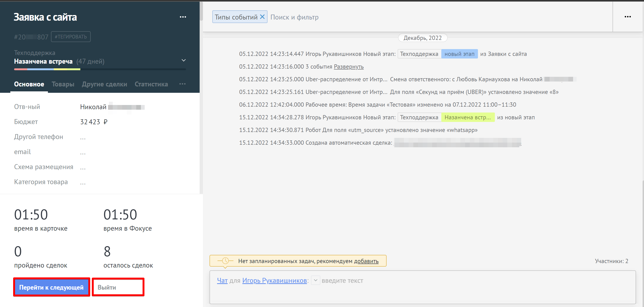Click the deal title Заявка с сайта
644x307 pixels.
tap(45, 17)
